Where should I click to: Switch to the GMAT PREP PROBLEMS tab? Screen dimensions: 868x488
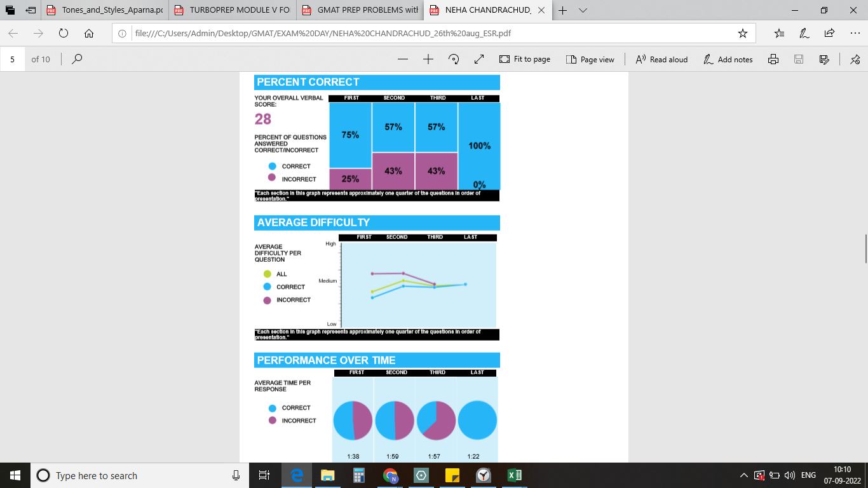coord(360,10)
